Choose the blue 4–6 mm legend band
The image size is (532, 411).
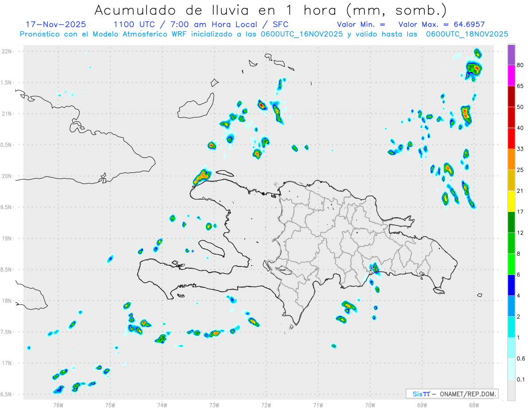pos(511,285)
